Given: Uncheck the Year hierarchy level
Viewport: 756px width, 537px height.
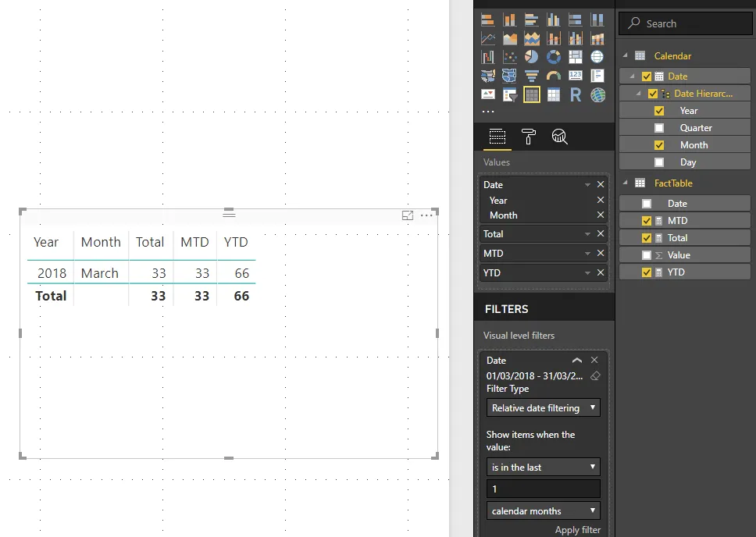Looking at the screenshot, I should click(659, 111).
